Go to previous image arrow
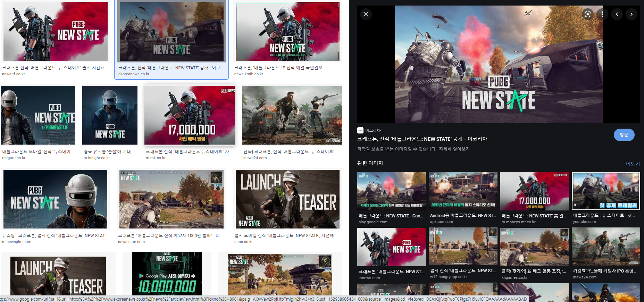The width and height of the screenshot is (644, 302). click(x=617, y=14)
